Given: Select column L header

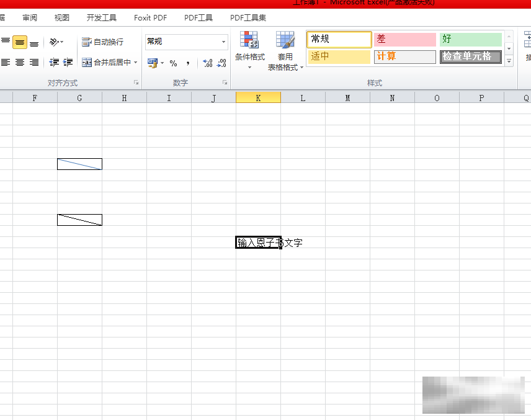Looking at the screenshot, I should point(303,98).
